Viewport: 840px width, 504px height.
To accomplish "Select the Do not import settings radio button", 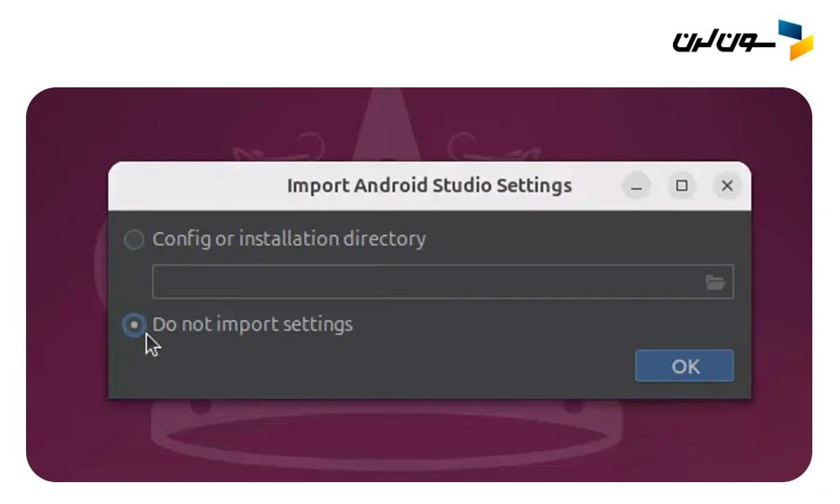I will [134, 325].
